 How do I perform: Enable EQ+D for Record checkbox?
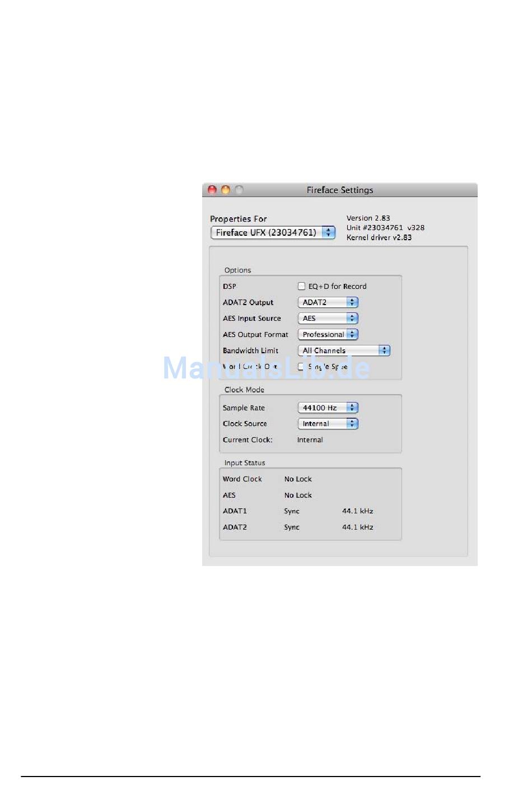[x=301, y=286]
